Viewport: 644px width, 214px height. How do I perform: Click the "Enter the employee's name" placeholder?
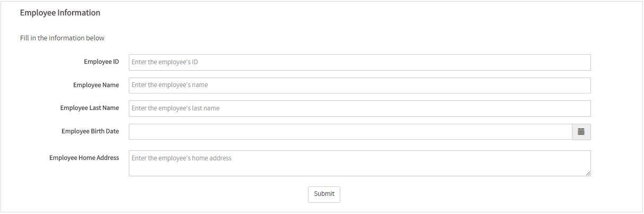tap(170, 85)
